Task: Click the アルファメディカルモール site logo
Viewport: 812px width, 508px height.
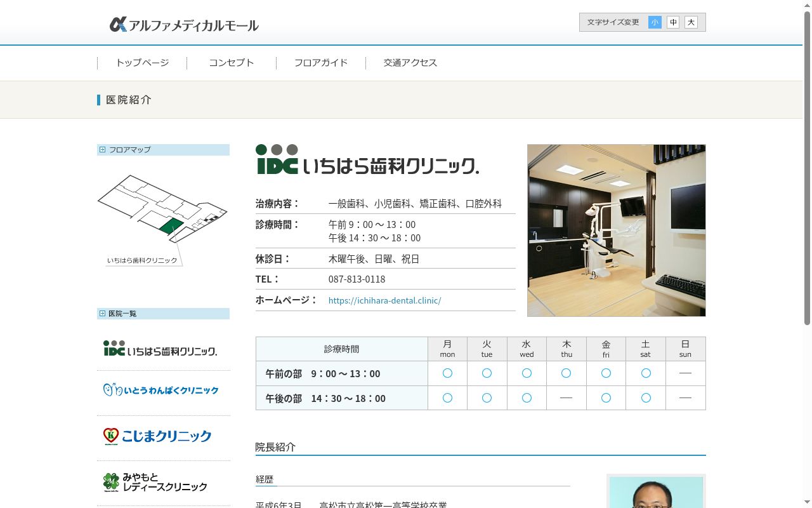Action: (x=184, y=25)
